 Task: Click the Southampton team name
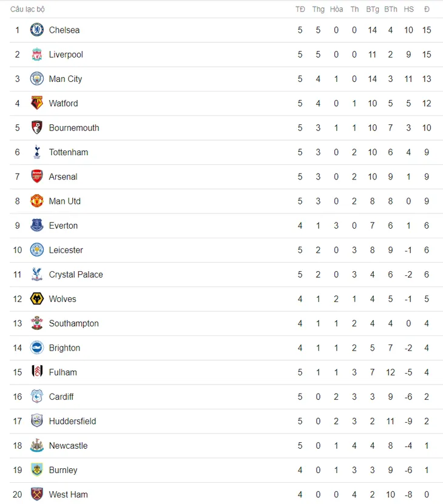point(73,323)
